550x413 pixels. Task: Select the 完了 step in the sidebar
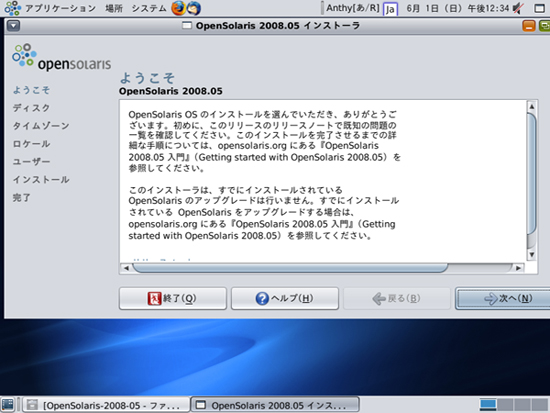(22, 198)
